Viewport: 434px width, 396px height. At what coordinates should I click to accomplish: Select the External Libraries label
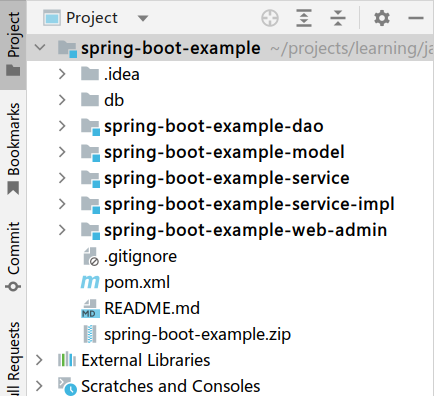tap(146, 360)
